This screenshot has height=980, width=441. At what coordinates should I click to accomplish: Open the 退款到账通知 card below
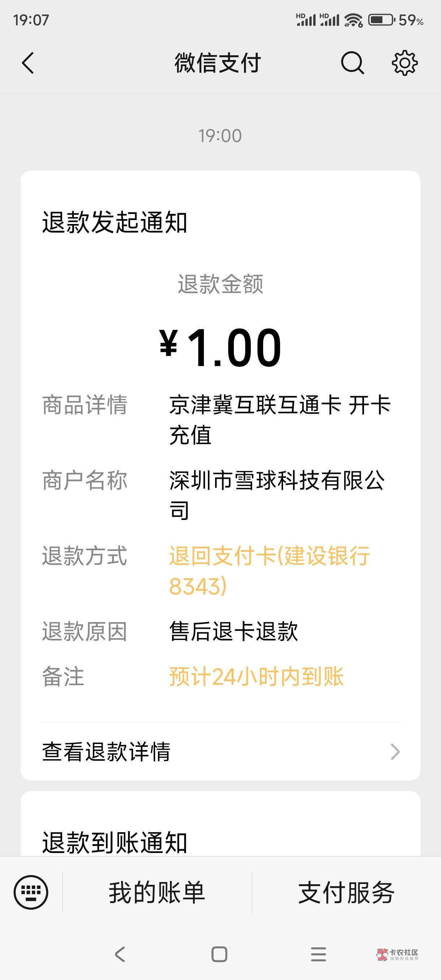[x=114, y=842]
